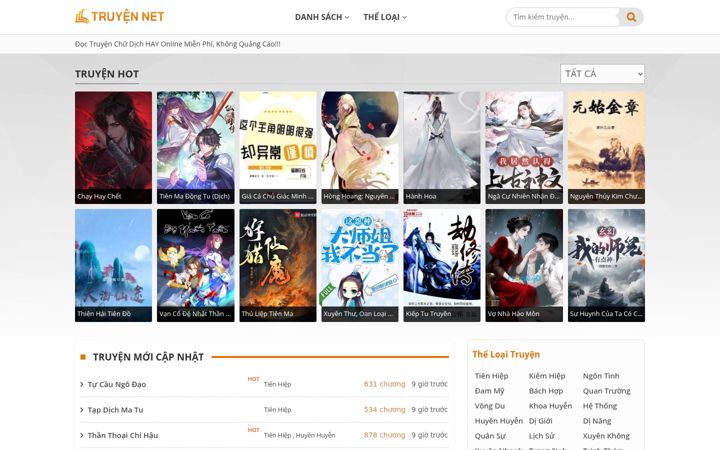720x450 pixels.
Task: Click the Huyền Huyễn genre in Thần Thoại Chi Hậu row
Action: 315,435
